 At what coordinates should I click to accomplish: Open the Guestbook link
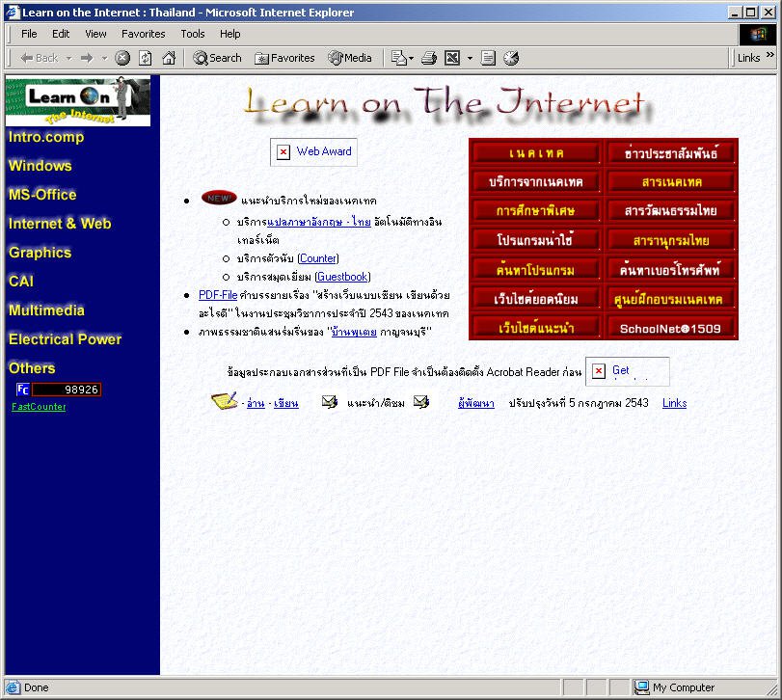342,277
